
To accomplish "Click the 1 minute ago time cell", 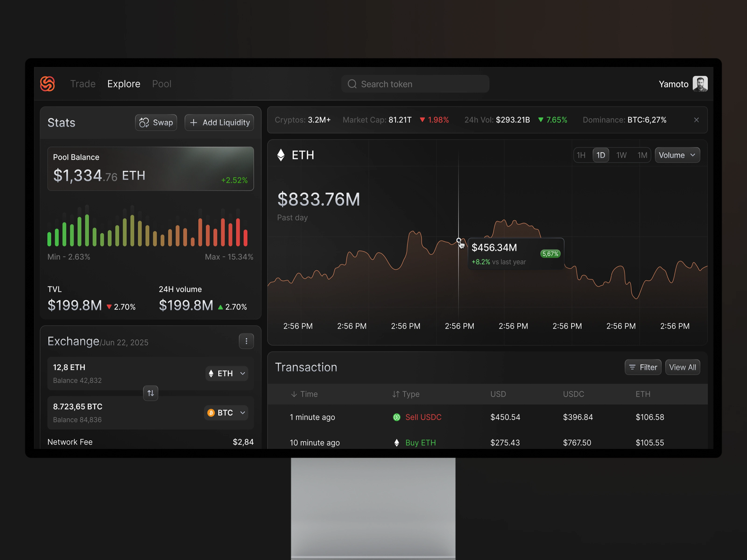I will click(312, 417).
